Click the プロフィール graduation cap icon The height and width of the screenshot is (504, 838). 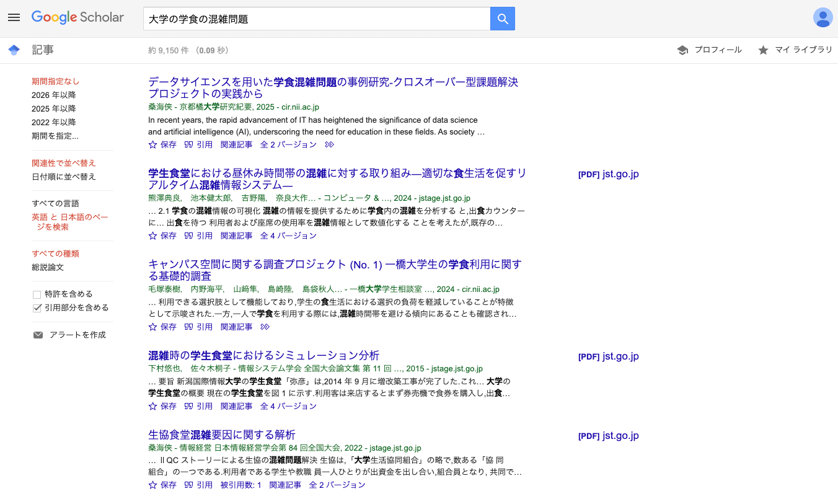pyautogui.click(x=682, y=50)
